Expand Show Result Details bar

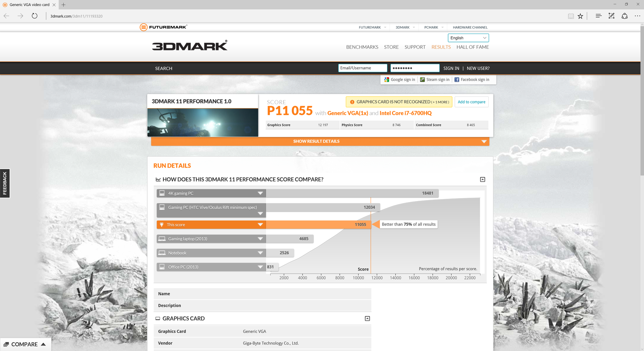(x=320, y=141)
